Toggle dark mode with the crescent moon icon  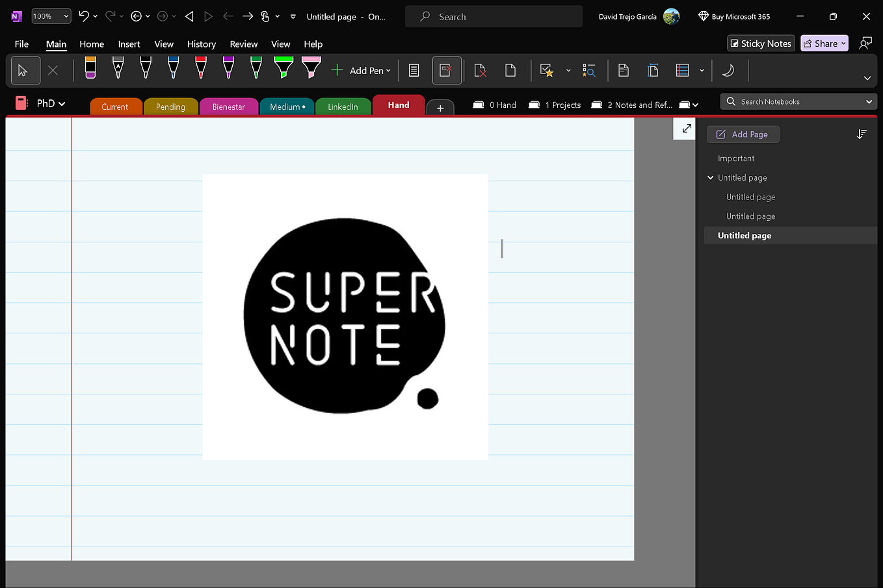click(729, 70)
